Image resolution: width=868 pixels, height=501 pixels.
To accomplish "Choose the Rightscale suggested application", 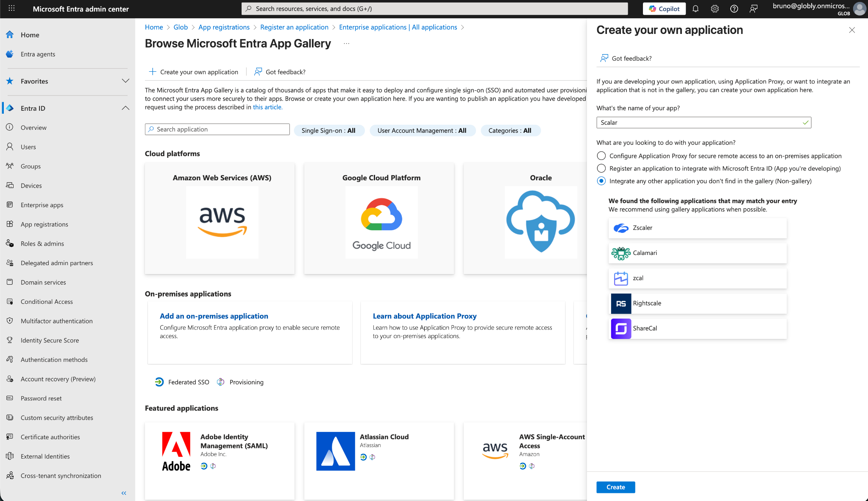I will [x=697, y=303].
